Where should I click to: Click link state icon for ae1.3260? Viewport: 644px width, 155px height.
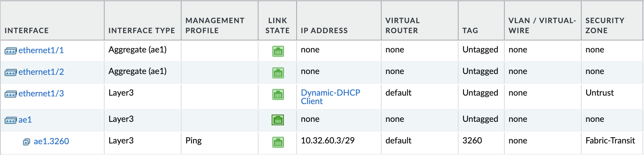tap(278, 142)
